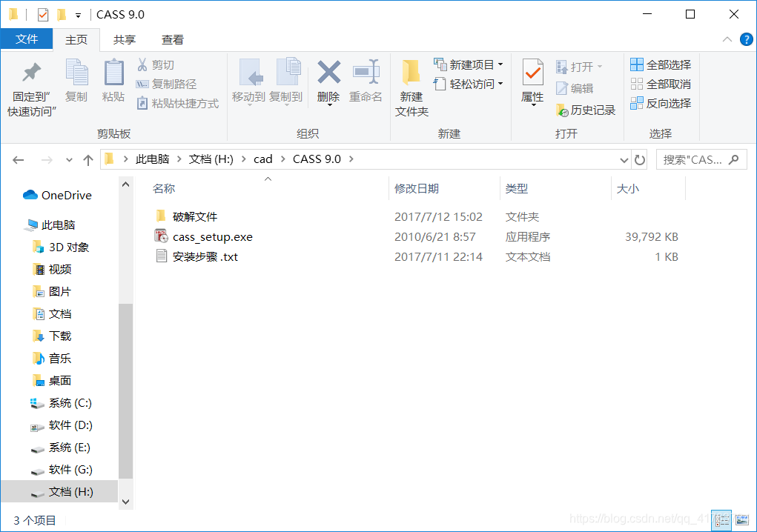The width and height of the screenshot is (757, 532).
Task: Switch to Share (共享) ribbon tab
Action: pyautogui.click(x=124, y=39)
